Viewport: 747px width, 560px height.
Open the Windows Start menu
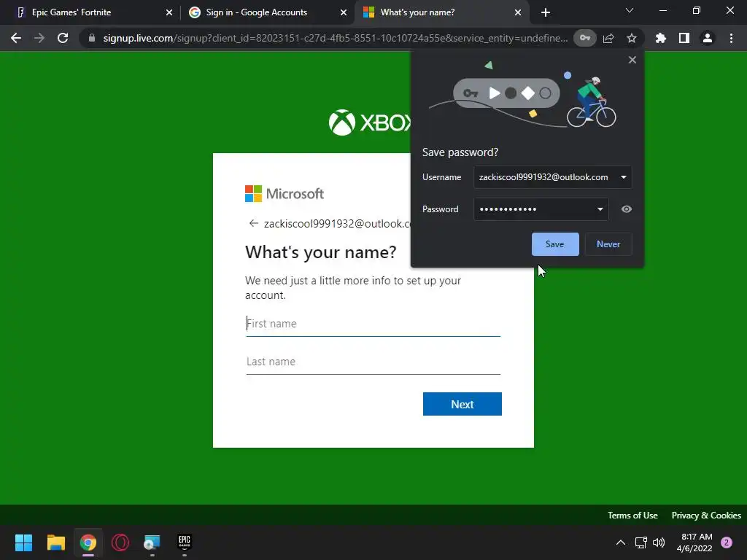(23, 542)
